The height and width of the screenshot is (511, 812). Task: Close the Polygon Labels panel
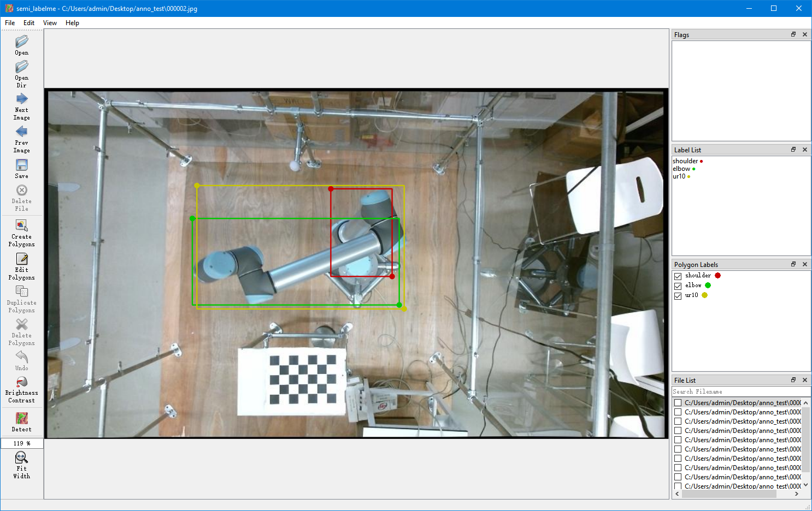pos(805,264)
